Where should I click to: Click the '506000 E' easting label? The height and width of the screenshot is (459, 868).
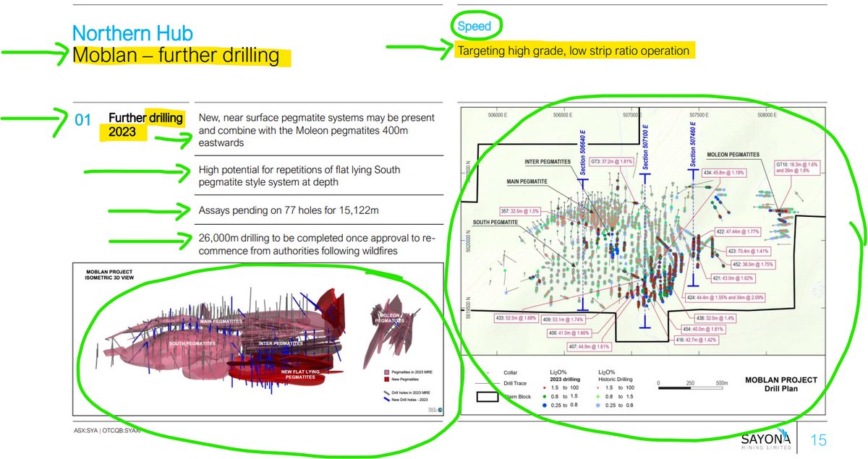point(499,114)
